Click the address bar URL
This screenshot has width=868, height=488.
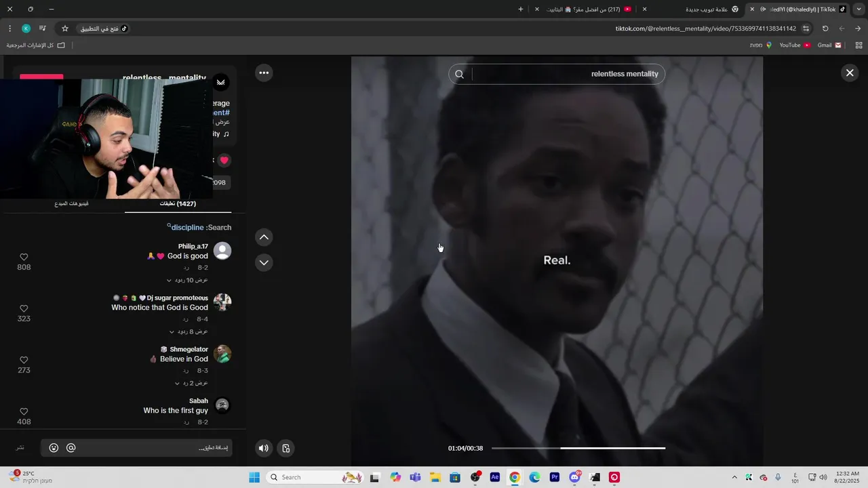click(x=705, y=28)
